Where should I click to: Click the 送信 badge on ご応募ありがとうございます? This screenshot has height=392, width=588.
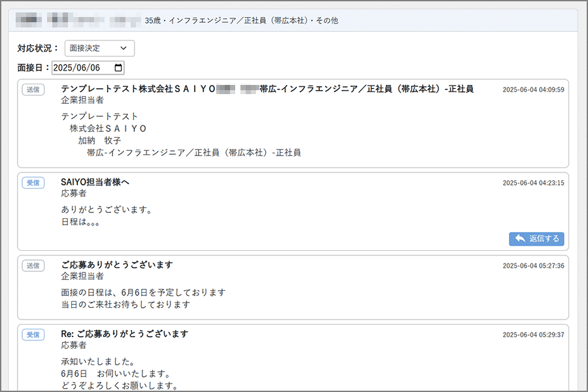[33, 266]
